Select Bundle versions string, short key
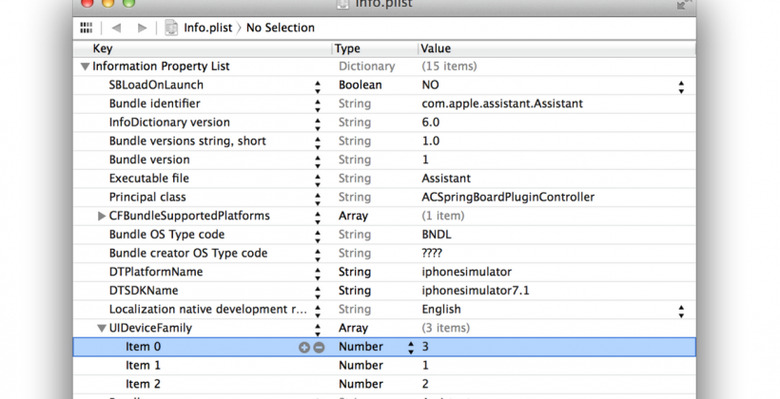The width and height of the screenshot is (780, 399). tap(188, 141)
